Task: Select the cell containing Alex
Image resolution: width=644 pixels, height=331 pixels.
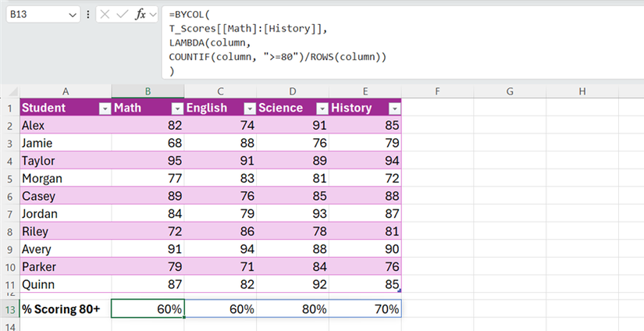Action: point(66,126)
